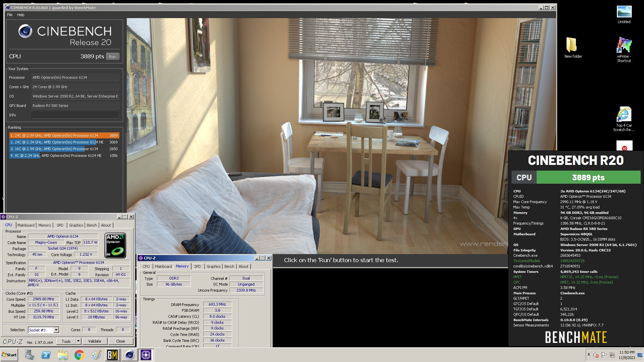Click the DRAM Frequency value 693.3 MHz
This screenshot has height=362, width=644.
tap(217, 305)
